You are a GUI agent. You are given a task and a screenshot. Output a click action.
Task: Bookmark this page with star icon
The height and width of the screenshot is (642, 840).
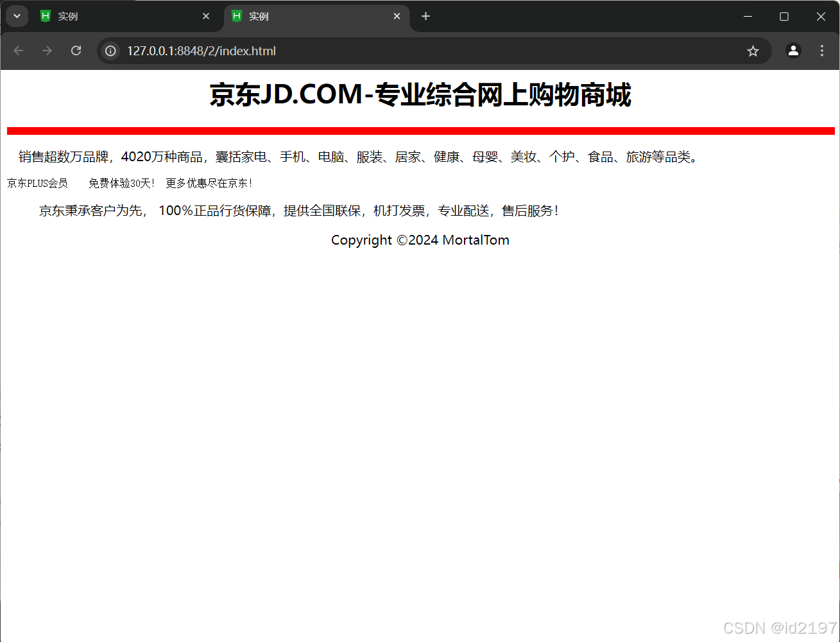coord(753,51)
